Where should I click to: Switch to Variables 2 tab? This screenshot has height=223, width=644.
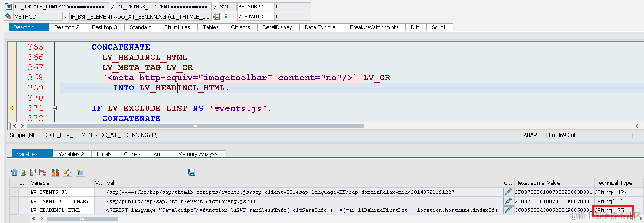click(72, 154)
